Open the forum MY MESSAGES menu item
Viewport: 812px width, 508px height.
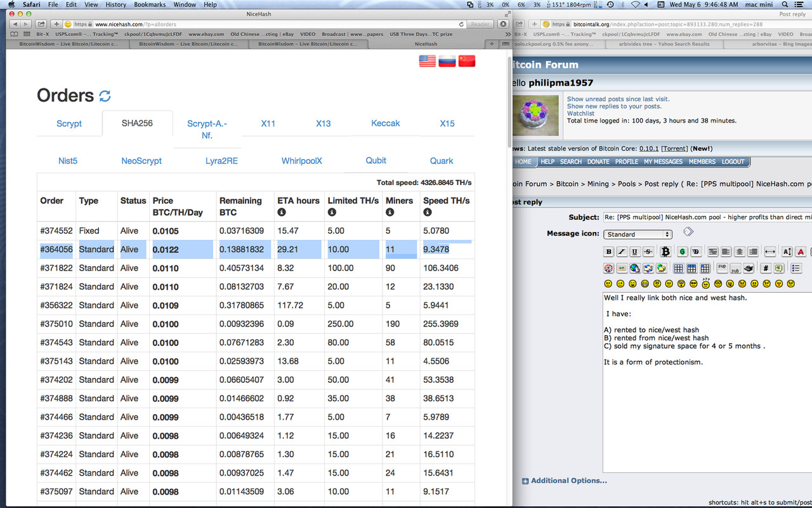664,162
